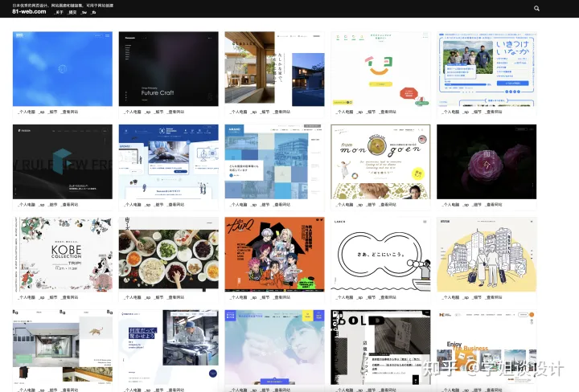The image size is (579, 392).
Task: Open the dark rose flower thumbnail
Action: point(487,161)
